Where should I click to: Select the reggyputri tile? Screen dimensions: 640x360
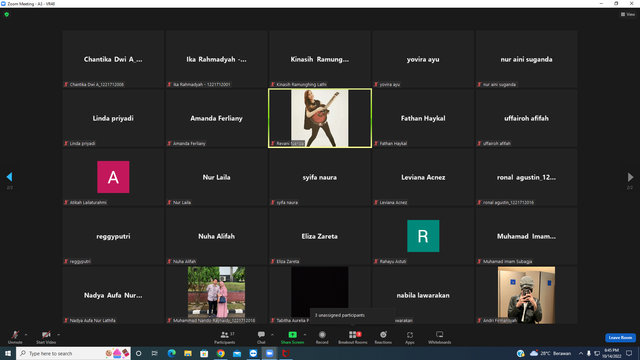point(113,236)
